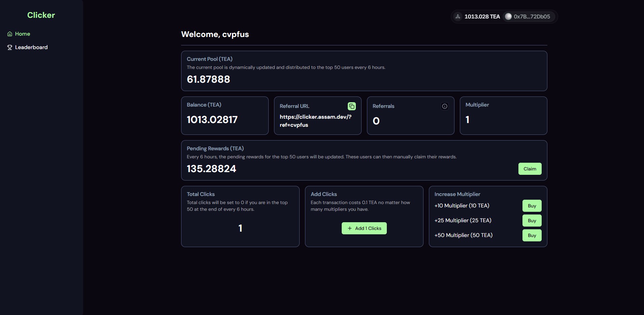Click the Leaderboard trophy icon

coord(10,47)
